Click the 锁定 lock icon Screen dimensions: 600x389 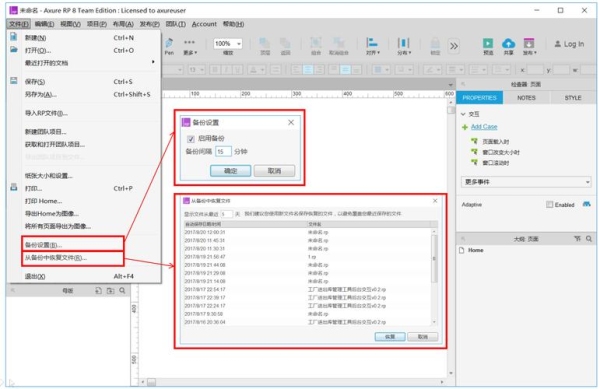(435, 46)
